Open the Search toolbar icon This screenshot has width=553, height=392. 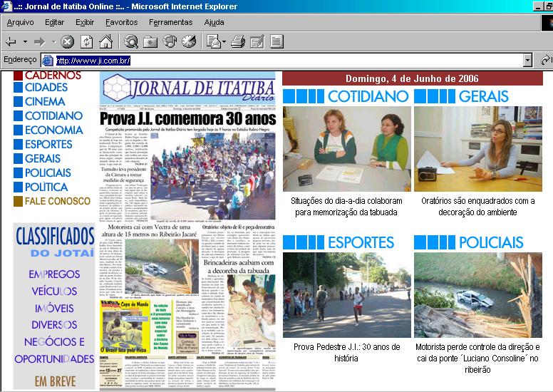[x=131, y=41]
